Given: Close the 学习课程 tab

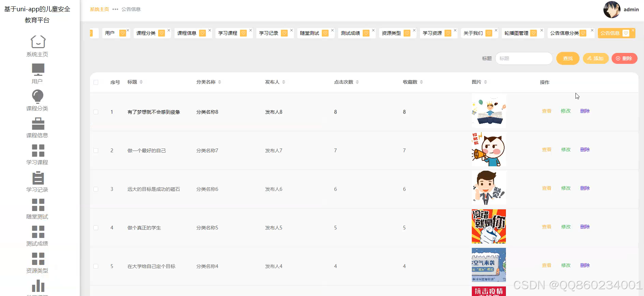Looking at the screenshot, I should tap(251, 30).
